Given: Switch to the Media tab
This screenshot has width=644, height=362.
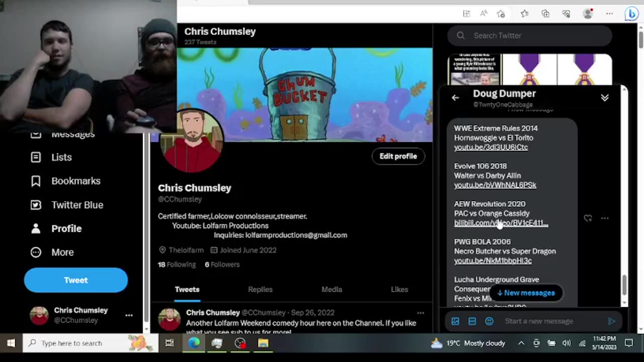Looking at the screenshot, I should 332,290.
